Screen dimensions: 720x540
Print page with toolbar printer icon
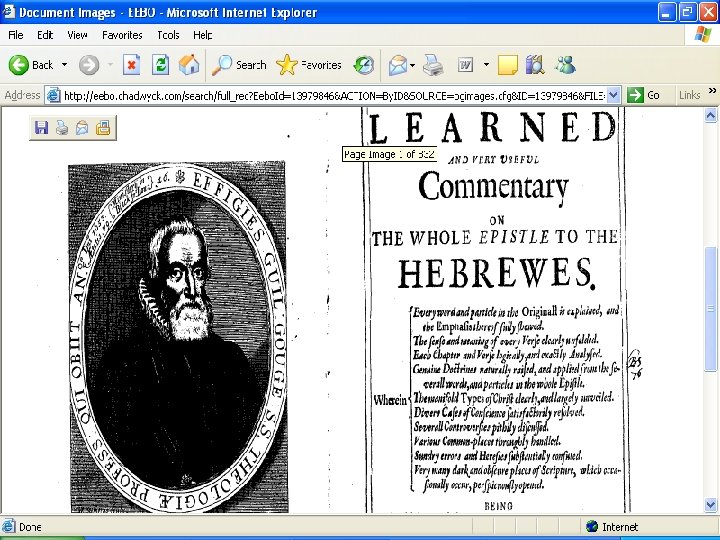[x=433, y=65]
